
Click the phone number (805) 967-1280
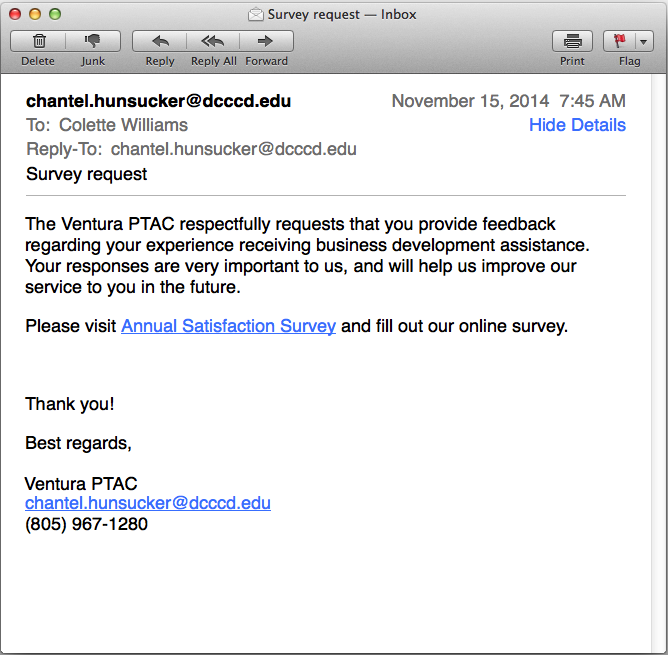[86, 523]
